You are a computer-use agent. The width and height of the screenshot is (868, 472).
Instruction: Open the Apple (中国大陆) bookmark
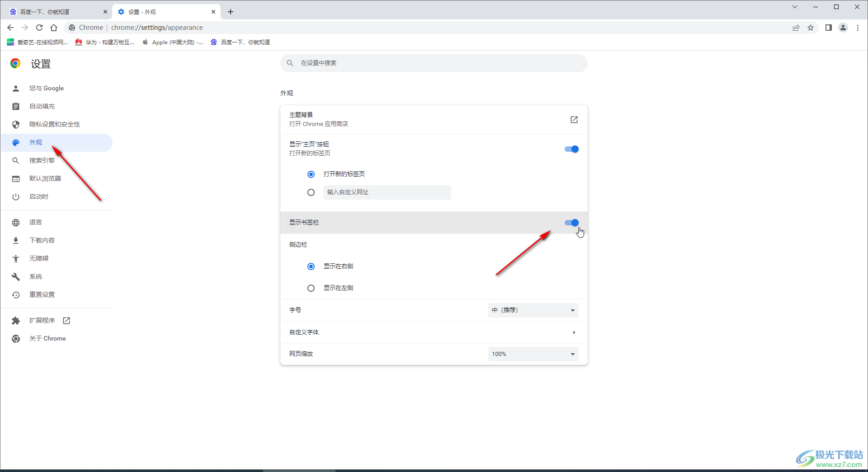172,42
